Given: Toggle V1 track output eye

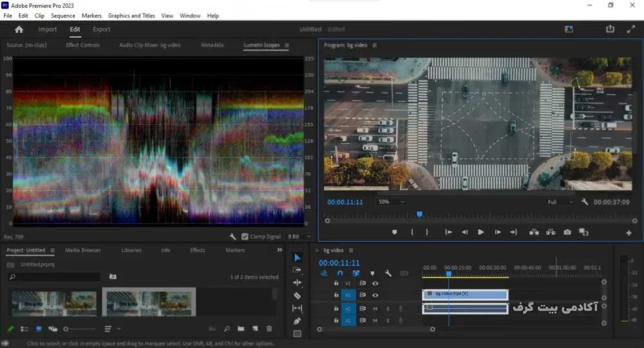Looking at the screenshot, I should tap(375, 295).
